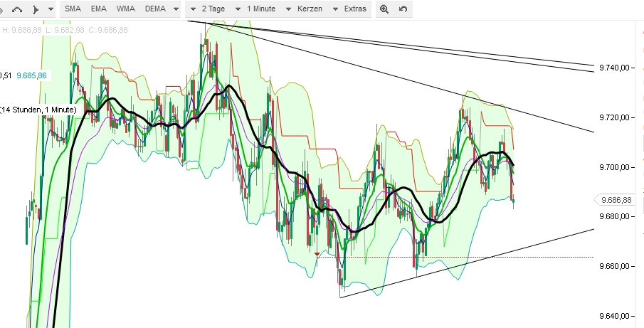Image resolution: width=644 pixels, height=328 pixels.
Task: Click the 9.685,86 indicator value
Action: click(31, 75)
